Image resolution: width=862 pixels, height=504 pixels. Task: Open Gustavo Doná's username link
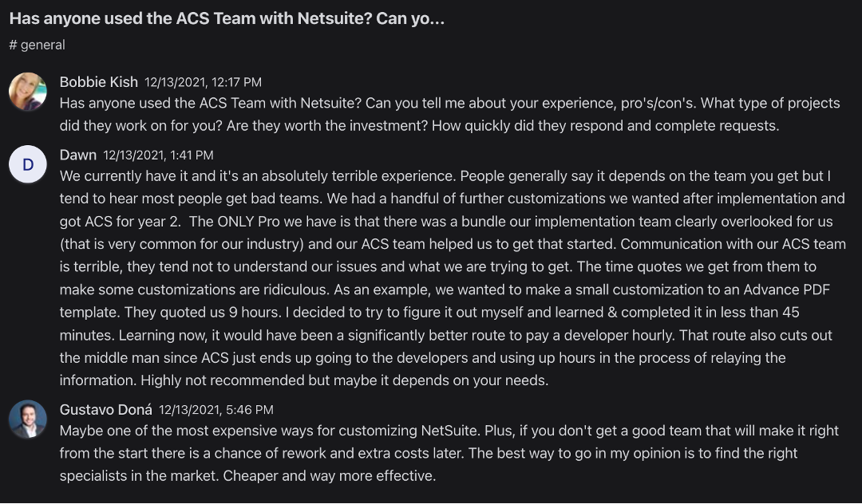tap(105, 410)
